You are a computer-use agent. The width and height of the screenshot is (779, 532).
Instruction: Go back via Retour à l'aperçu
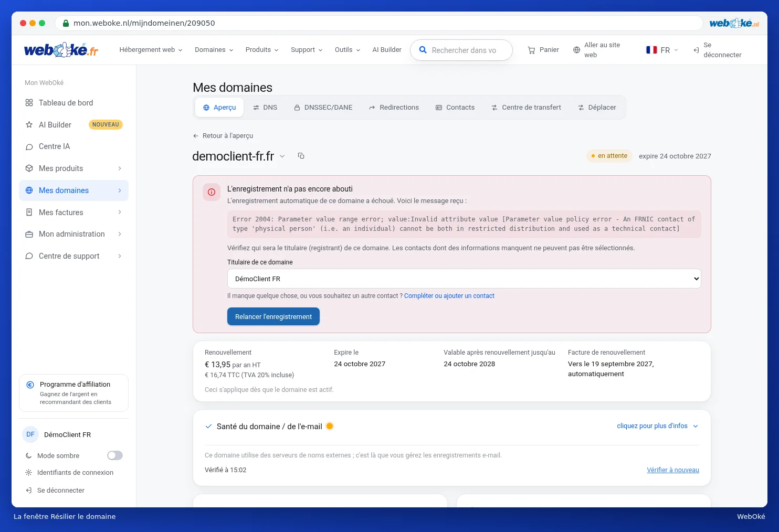click(223, 136)
